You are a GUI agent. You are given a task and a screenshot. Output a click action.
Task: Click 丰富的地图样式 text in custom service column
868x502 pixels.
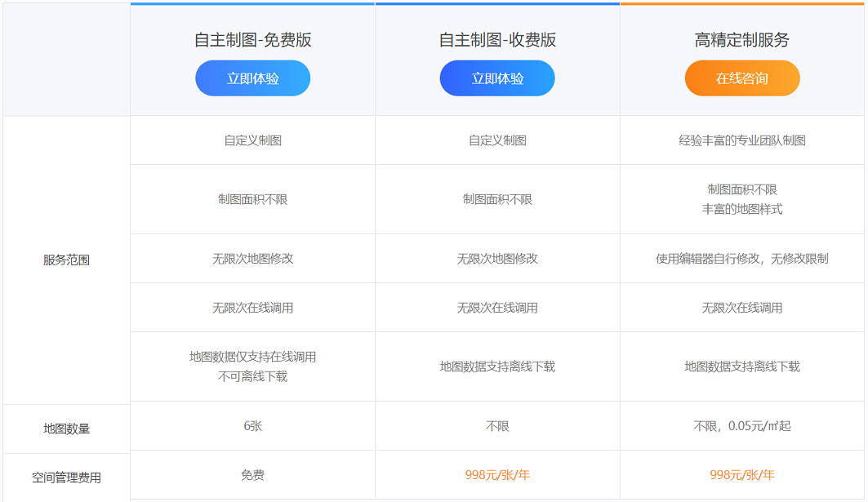[x=741, y=209]
